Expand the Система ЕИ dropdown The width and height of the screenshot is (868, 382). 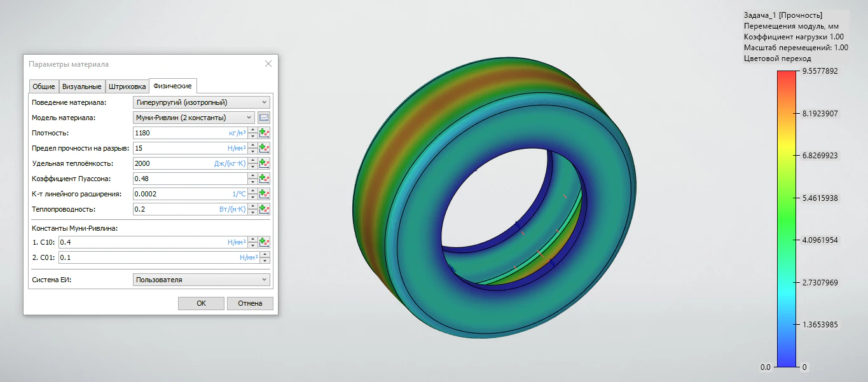pos(201,280)
